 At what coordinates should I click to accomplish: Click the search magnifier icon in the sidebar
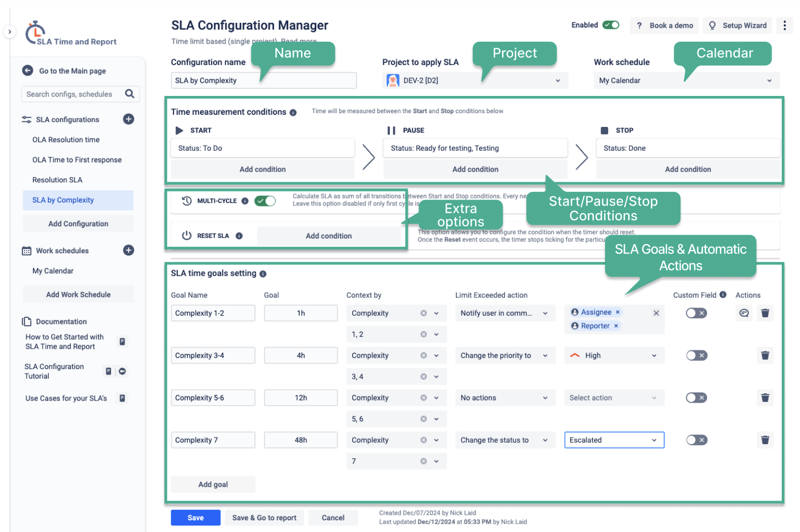[129, 94]
